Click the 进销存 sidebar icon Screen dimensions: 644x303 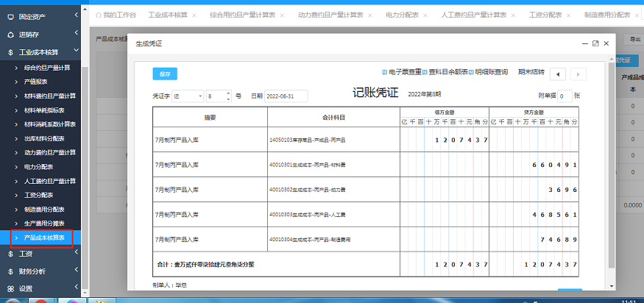tap(11, 35)
